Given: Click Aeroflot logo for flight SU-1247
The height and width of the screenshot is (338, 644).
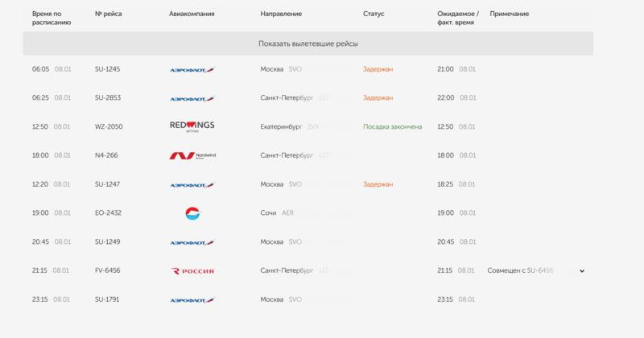Looking at the screenshot, I should coord(192,184).
